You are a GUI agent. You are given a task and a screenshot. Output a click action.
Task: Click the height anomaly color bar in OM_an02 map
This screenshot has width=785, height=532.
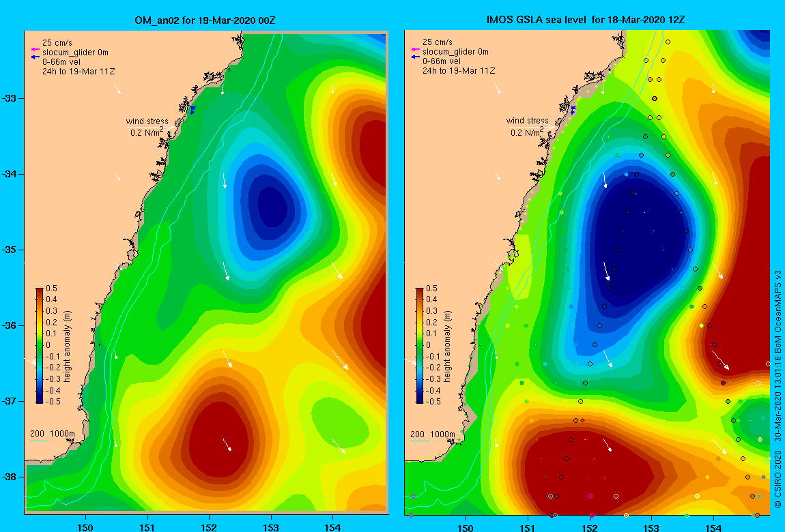(x=40, y=346)
